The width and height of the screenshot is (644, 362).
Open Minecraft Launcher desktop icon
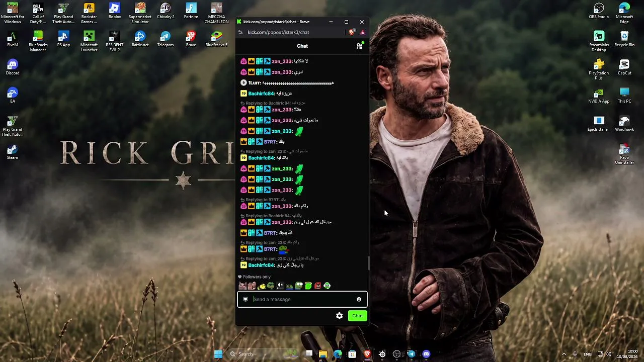(89, 41)
